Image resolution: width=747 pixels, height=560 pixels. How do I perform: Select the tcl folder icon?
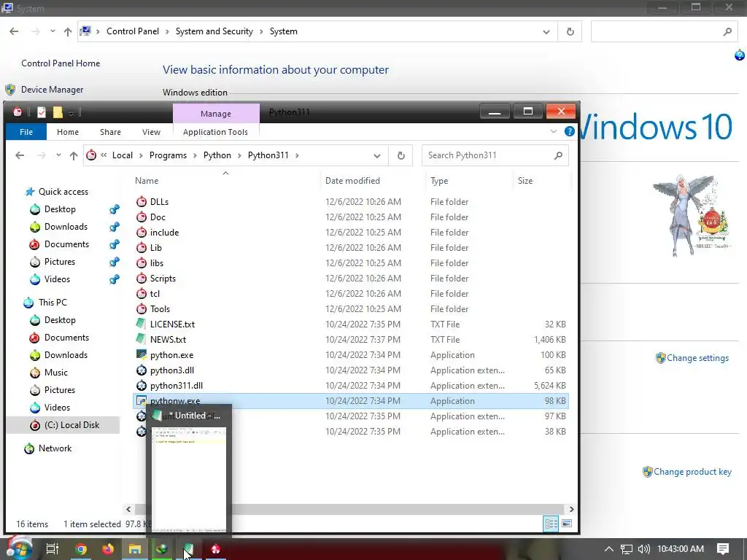pyautogui.click(x=141, y=293)
